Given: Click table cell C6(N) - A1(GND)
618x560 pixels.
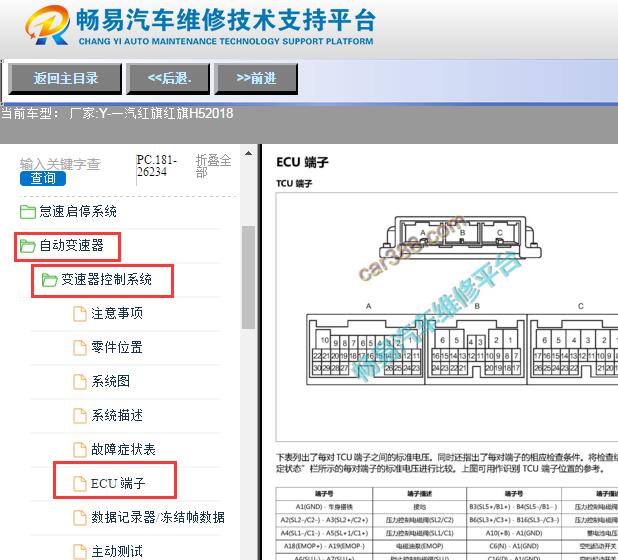Looking at the screenshot, I should tap(514, 546).
